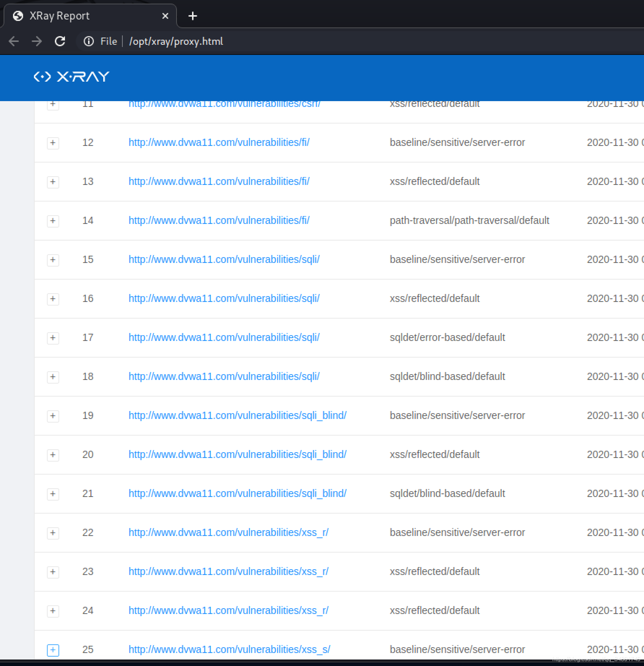644x666 pixels.
Task: Open the sqli/ link in row 15
Action: 224,259
